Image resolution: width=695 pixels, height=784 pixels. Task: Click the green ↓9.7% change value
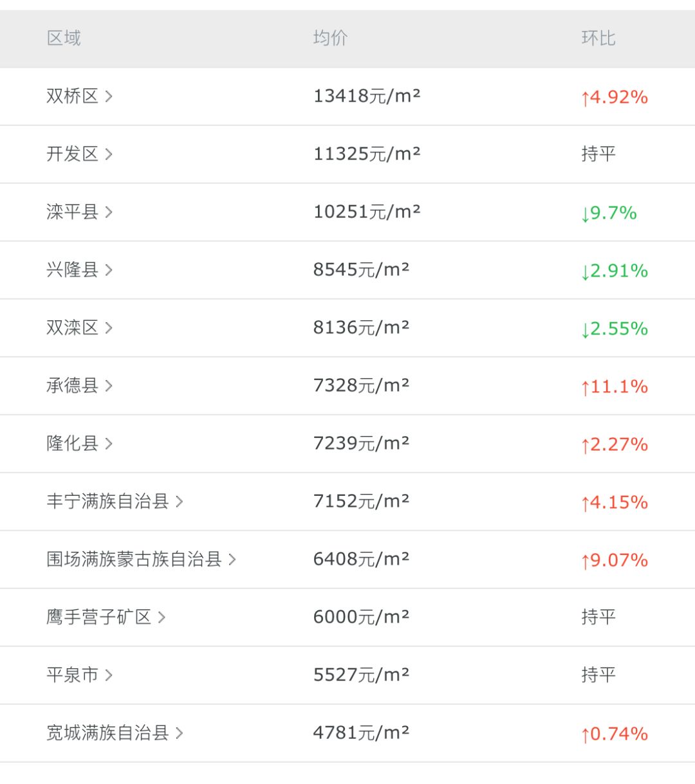pos(609,213)
